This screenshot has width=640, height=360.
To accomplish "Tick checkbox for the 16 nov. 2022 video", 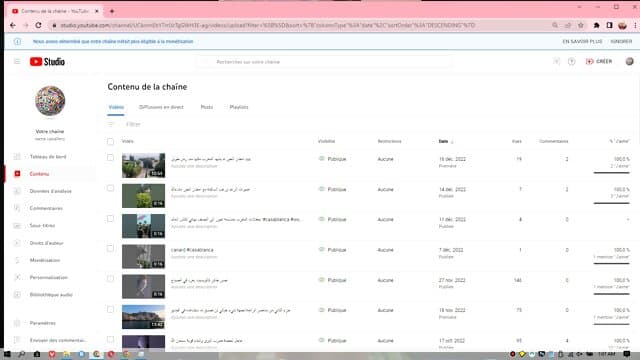I will (110, 309).
